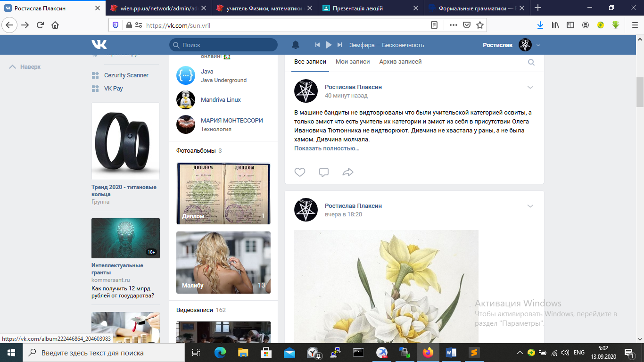Click the Ростислав avatar in header
The width and height of the screenshot is (644, 362).
click(525, 45)
